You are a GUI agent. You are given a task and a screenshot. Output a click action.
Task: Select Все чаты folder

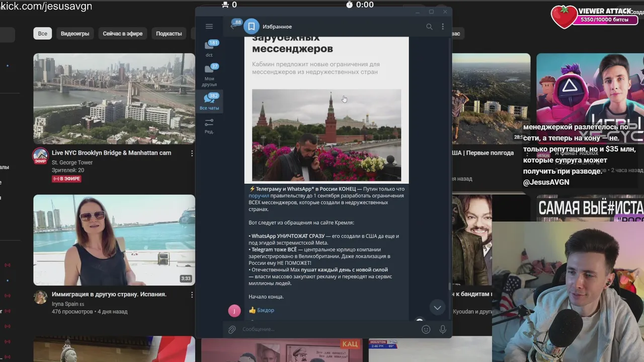209,102
